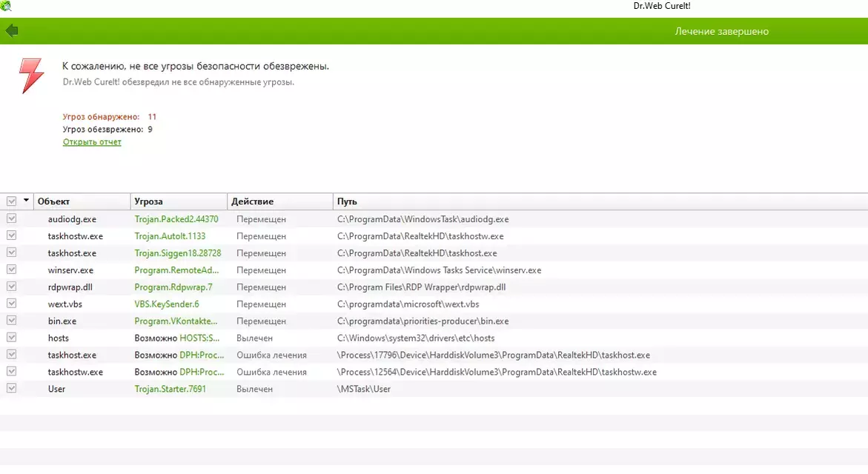Open threat link HOSTS:S... in hosts row

(x=199, y=338)
